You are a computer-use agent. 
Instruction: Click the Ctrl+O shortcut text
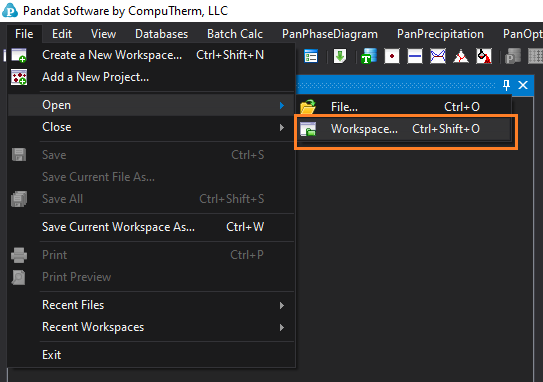(x=462, y=107)
